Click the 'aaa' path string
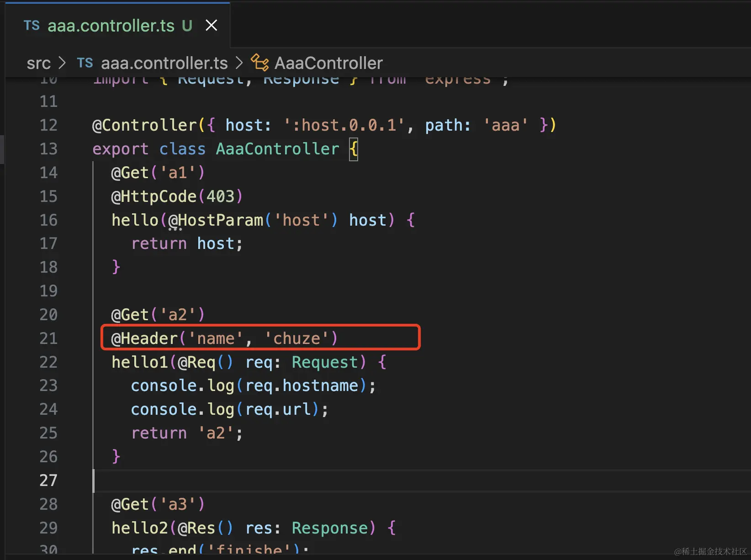 coord(505,125)
